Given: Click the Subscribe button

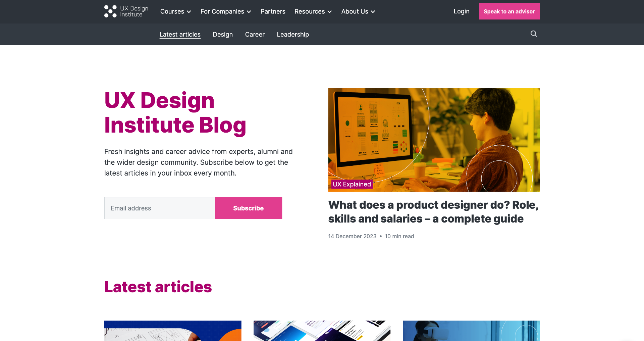Looking at the screenshot, I should (x=248, y=208).
